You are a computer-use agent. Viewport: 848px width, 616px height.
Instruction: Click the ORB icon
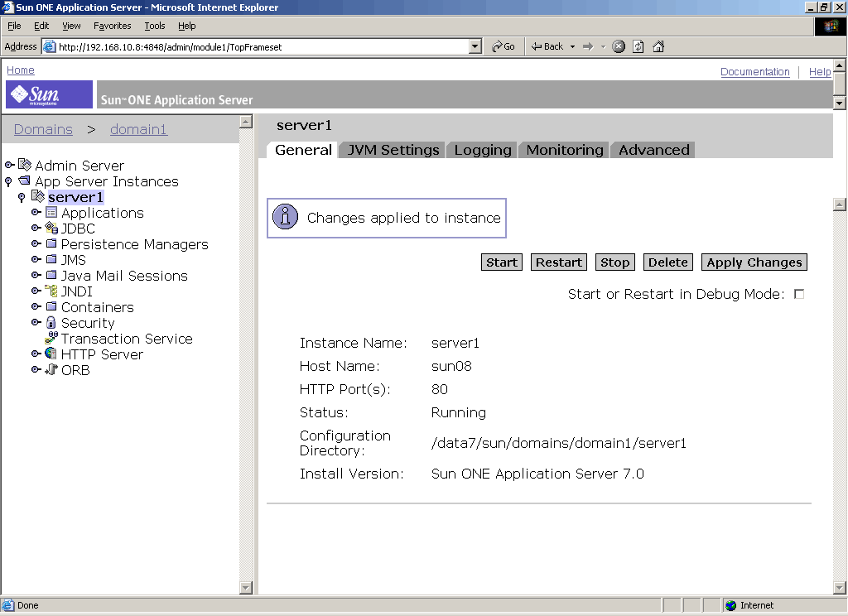(x=51, y=369)
